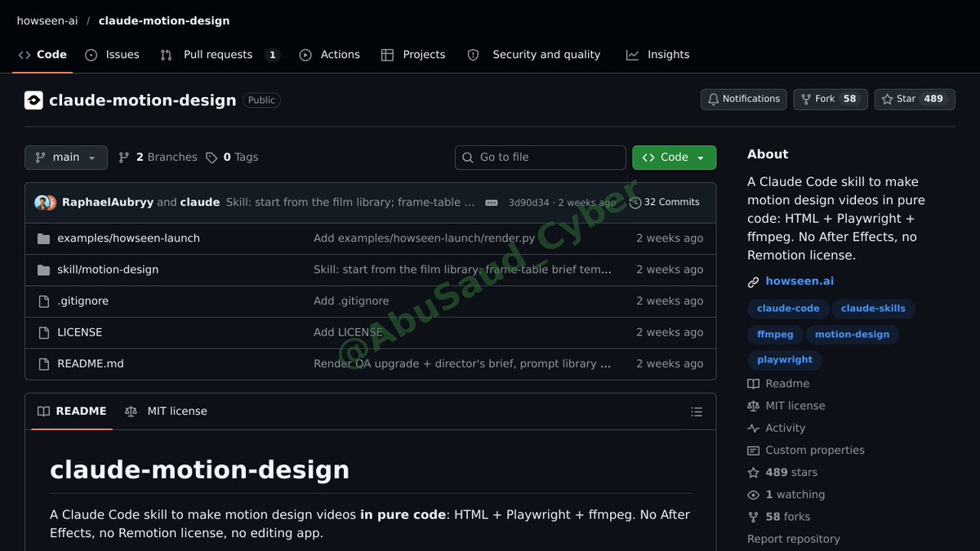Image resolution: width=980 pixels, height=551 pixels.
Task: Open the "Add .gitignore" commit message
Action: 351,301
